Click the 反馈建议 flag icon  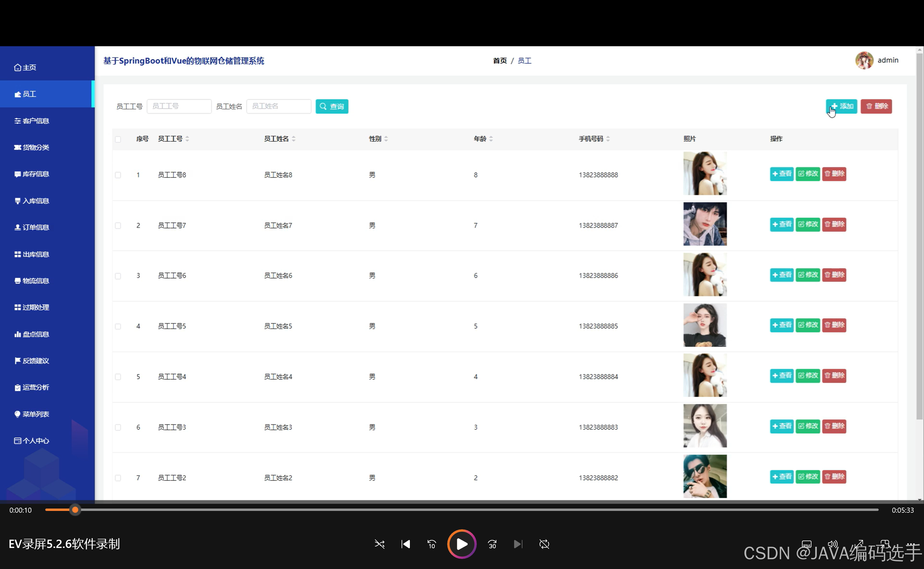tap(17, 361)
